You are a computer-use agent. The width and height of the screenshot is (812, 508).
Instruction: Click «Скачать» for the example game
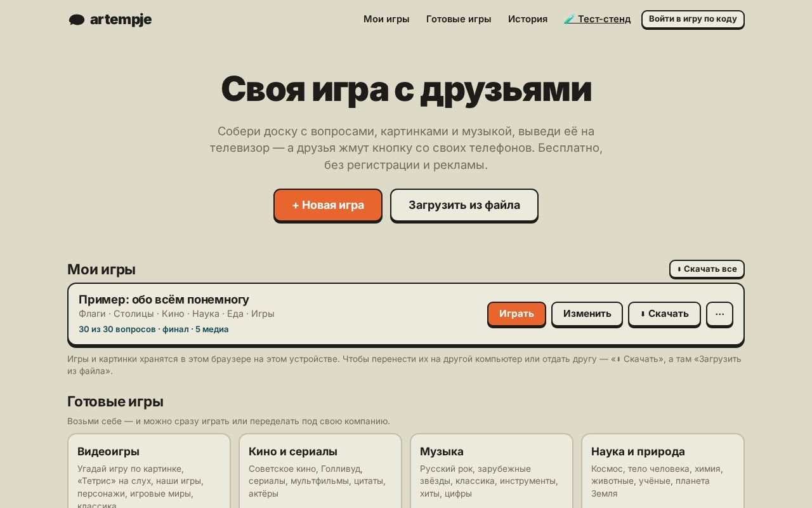664,314
